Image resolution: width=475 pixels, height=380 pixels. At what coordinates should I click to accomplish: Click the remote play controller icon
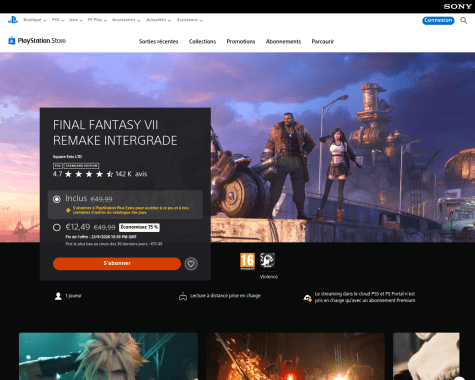183,296
